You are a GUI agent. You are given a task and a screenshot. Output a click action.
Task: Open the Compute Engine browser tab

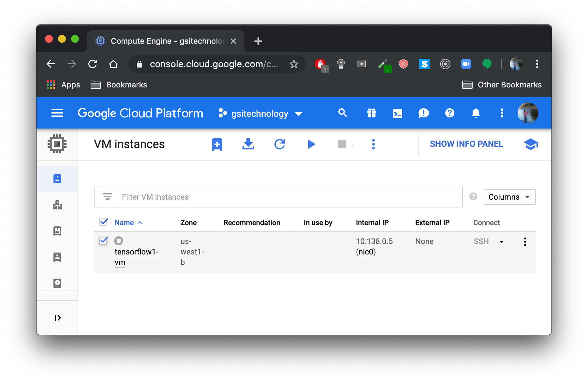click(166, 41)
